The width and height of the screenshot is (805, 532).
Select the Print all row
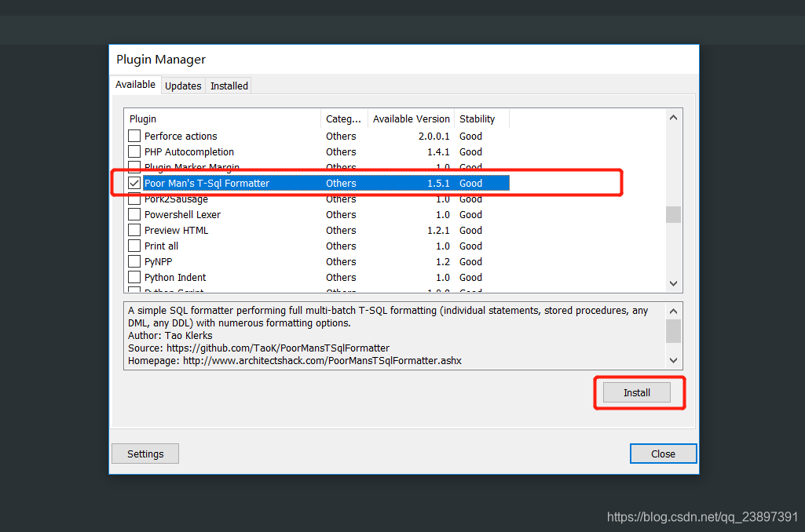(318, 246)
